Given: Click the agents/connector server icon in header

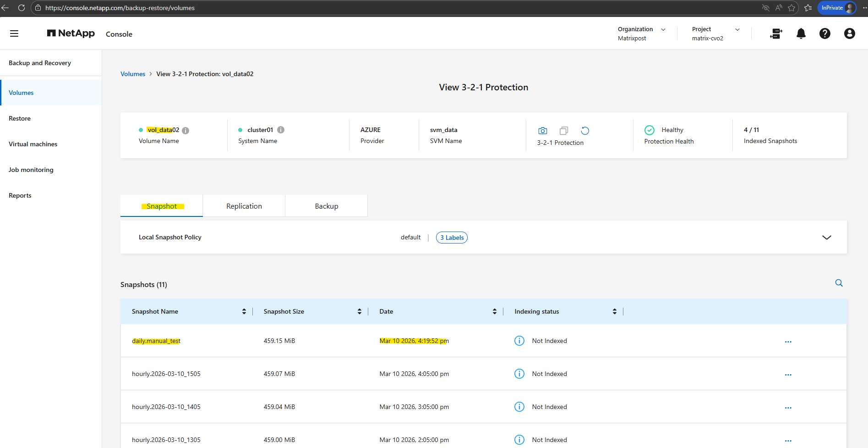Looking at the screenshot, I should point(776,33).
